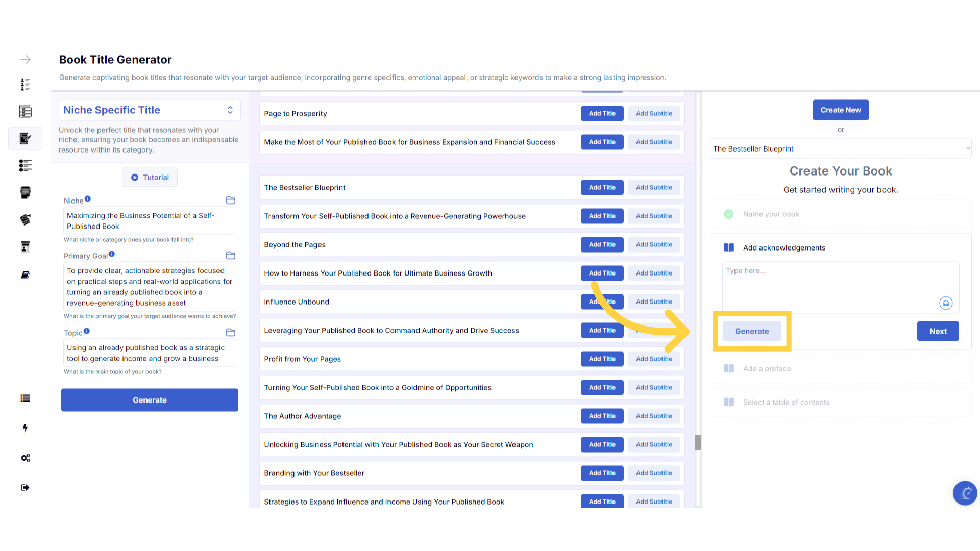Expand sidebar with the arrow icon
The height and width of the screenshot is (551, 980).
(25, 60)
